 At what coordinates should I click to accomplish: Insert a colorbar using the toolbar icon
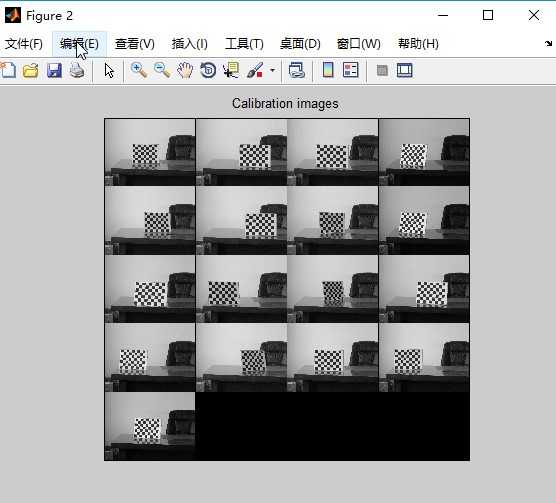coord(328,70)
